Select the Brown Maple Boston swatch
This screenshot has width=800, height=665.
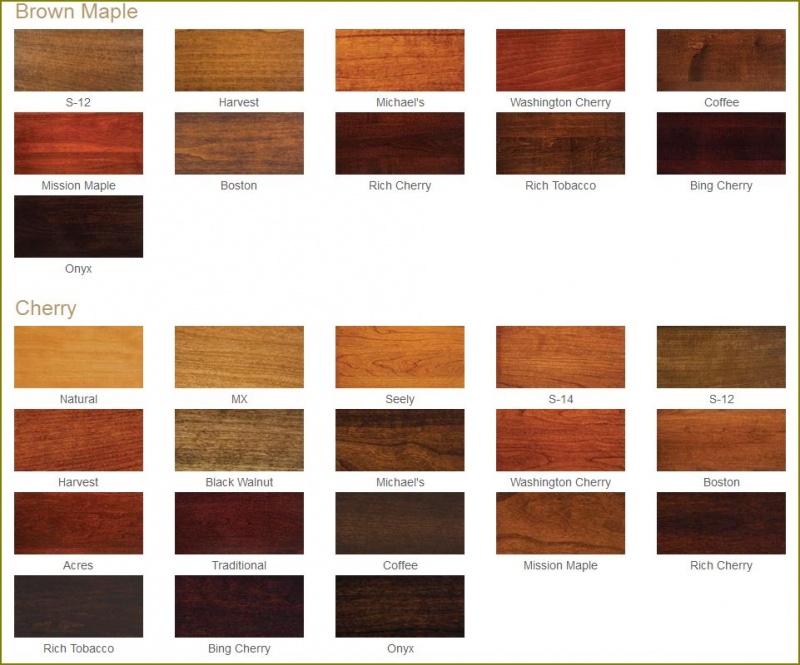[x=239, y=143]
